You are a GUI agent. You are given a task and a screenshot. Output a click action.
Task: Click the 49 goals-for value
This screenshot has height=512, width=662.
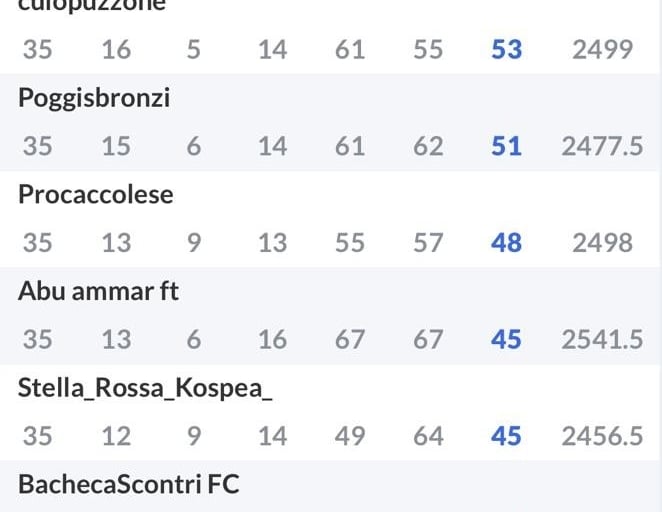tap(350, 437)
